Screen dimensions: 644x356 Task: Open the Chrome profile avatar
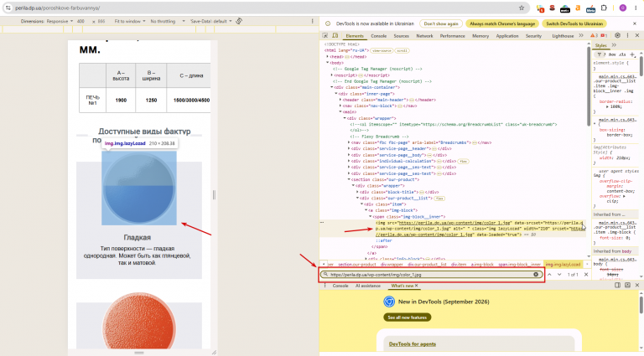pos(623,8)
